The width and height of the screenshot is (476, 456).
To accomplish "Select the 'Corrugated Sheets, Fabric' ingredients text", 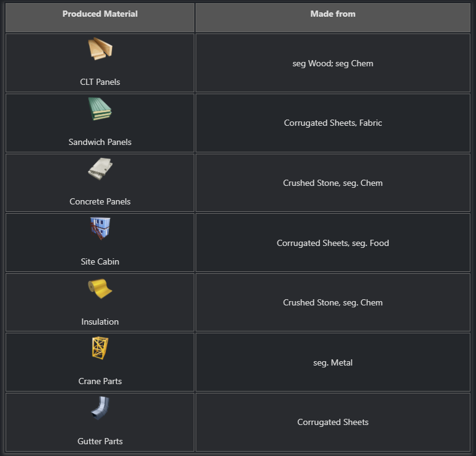I will (333, 123).
